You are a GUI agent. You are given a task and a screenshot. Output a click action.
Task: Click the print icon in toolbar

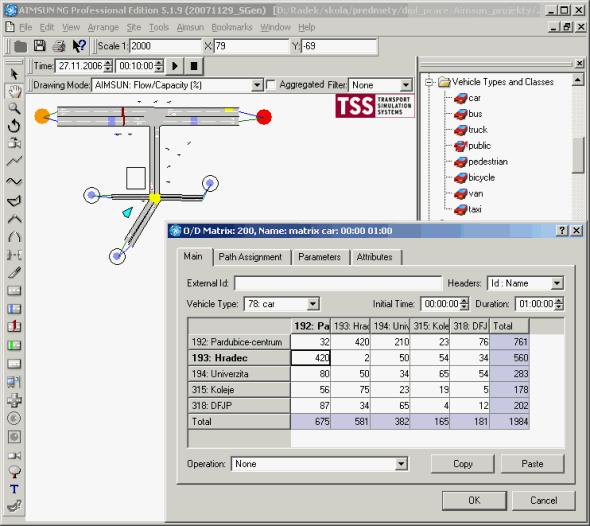click(59, 46)
